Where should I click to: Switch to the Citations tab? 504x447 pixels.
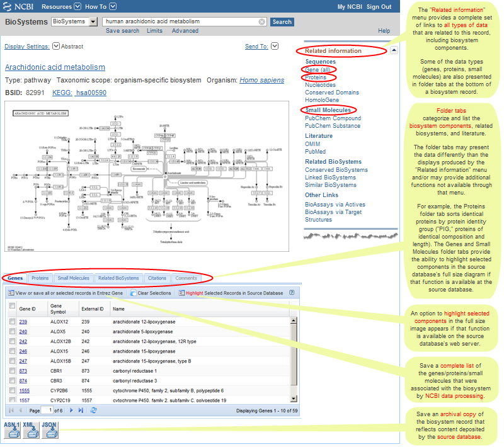157,278
